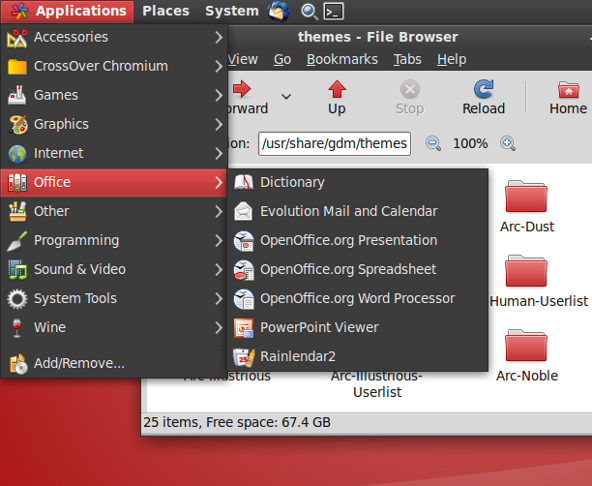The image size is (592, 486).
Task: Click the location path input field
Action: 335,143
